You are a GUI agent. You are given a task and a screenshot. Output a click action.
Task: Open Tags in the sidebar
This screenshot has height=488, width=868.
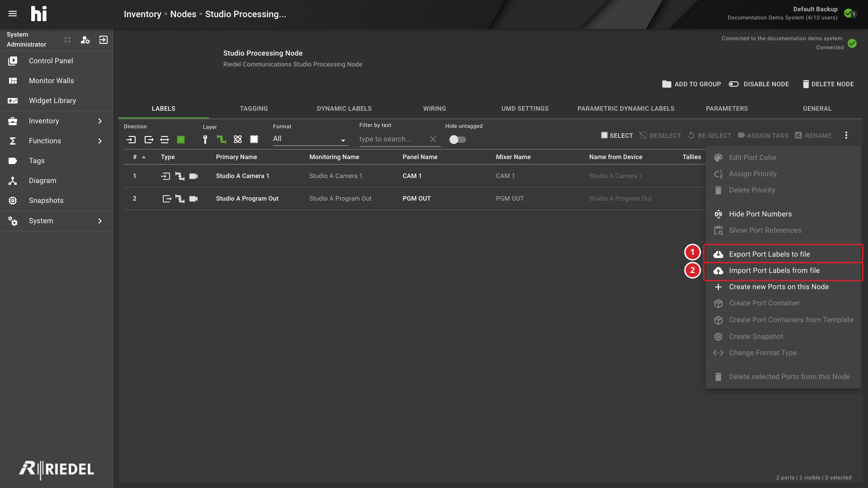click(x=56, y=161)
